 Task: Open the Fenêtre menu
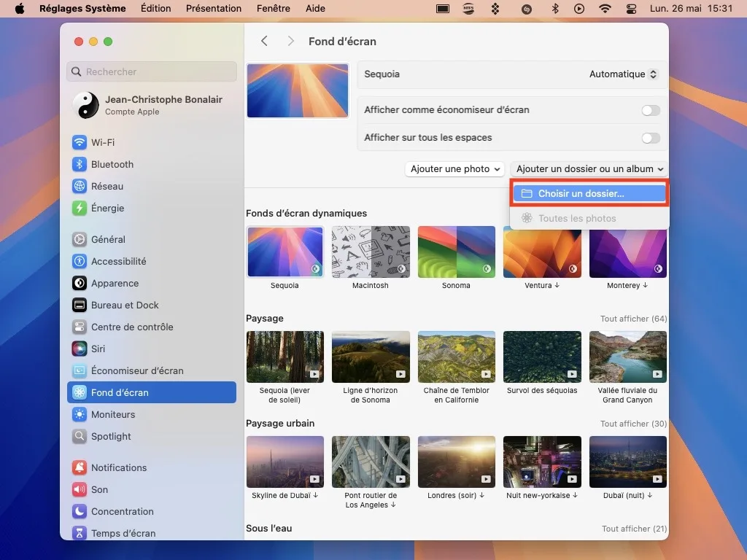click(x=274, y=9)
